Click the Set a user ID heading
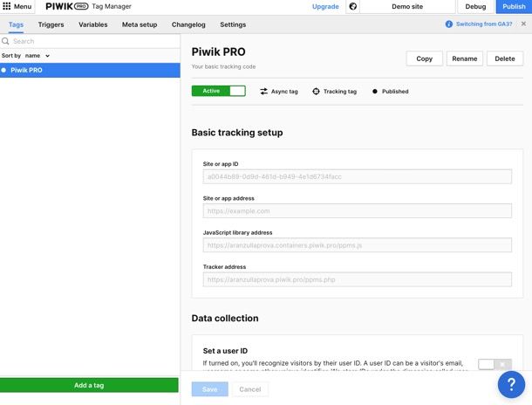This screenshot has width=532, height=405. [225, 351]
